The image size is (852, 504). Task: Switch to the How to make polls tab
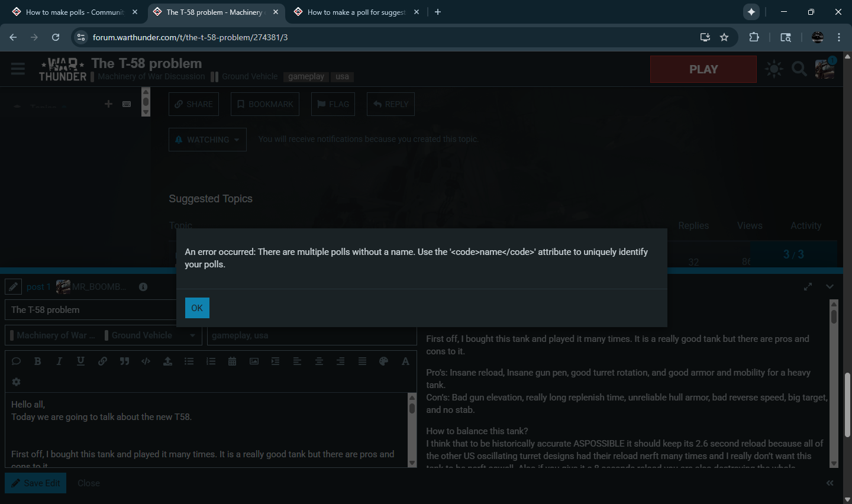75,12
